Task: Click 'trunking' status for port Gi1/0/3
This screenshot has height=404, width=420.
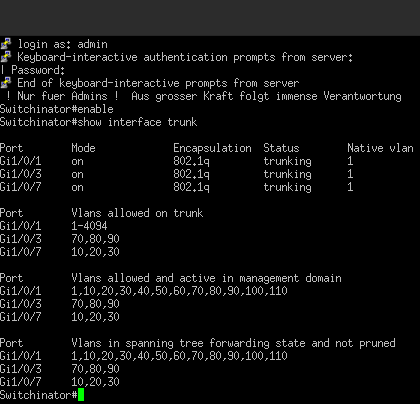Action: [287, 174]
